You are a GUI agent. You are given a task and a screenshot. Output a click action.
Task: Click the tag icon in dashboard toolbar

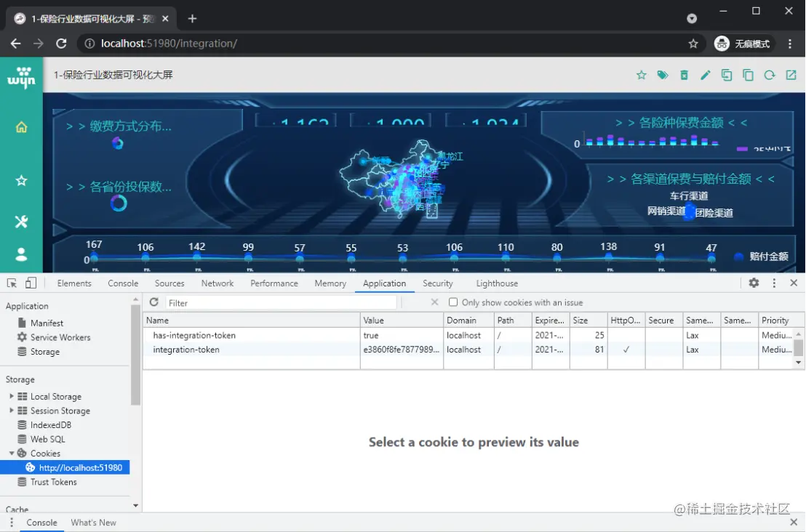point(663,76)
